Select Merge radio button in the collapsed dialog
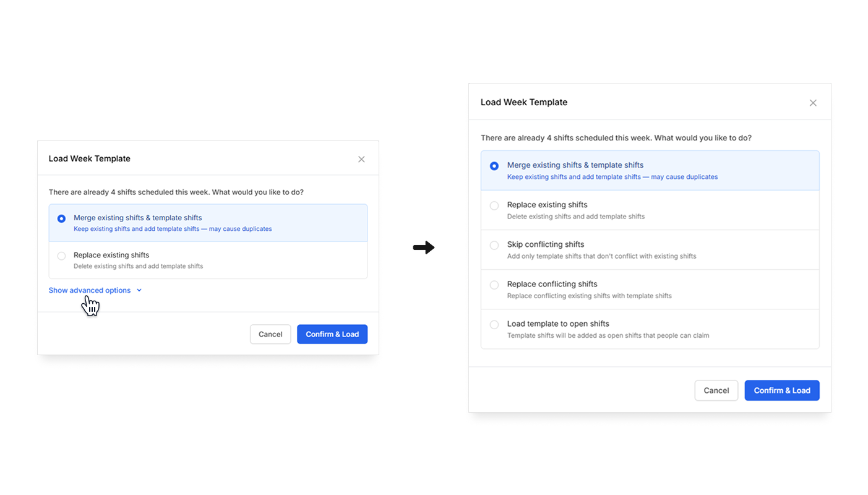Screen dimensions: 868x495 tap(61, 218)
